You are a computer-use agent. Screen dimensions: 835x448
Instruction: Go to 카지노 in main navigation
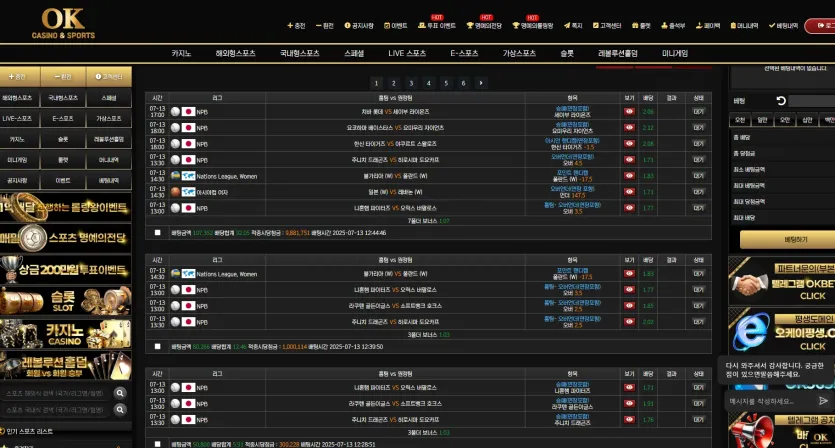click(x=181, y=53)
